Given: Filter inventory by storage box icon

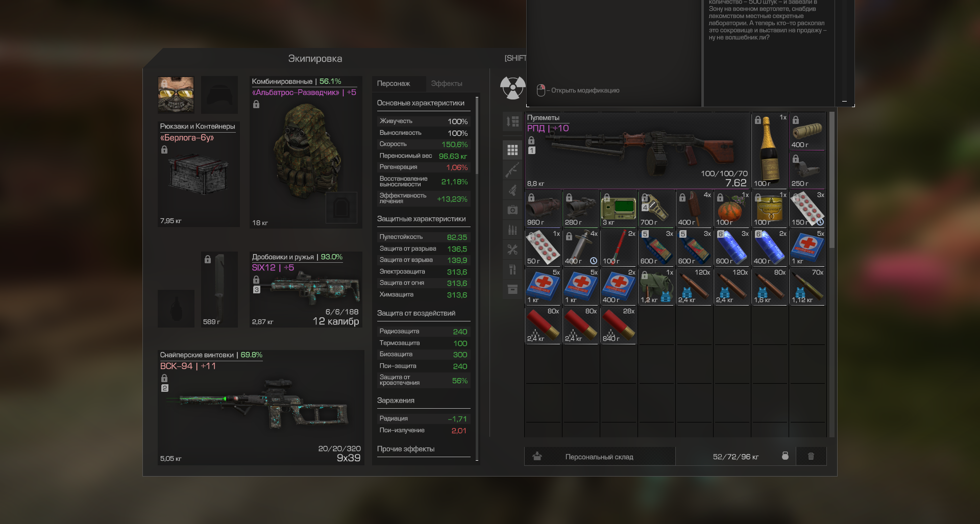Looking at the screenshot, I should pos(512,289).
